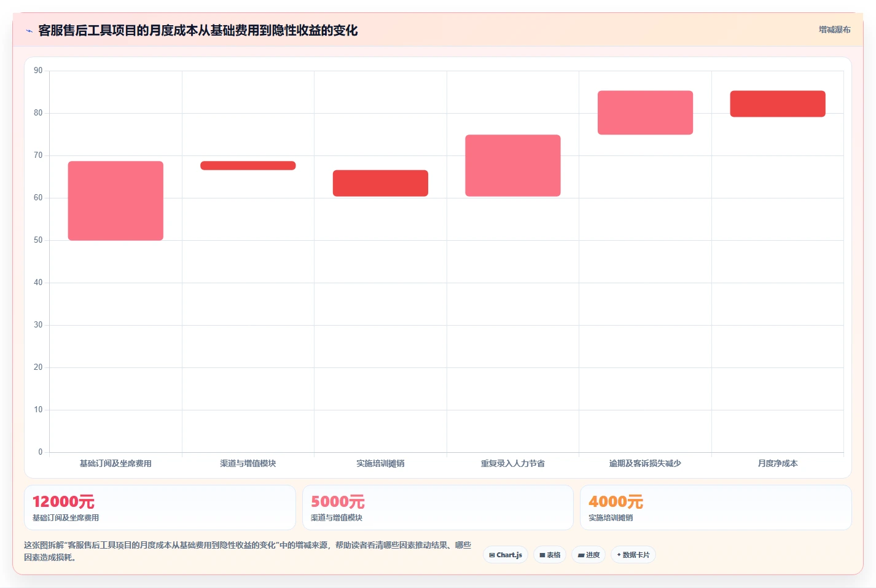This screenshot has width=876, height=588.
Task: Select the 实施培训摊销 red bar
Action: tap(380, 183)
